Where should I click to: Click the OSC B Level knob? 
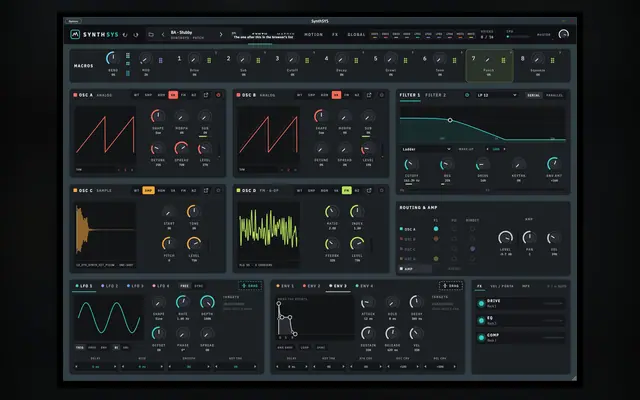coord(368,148)
